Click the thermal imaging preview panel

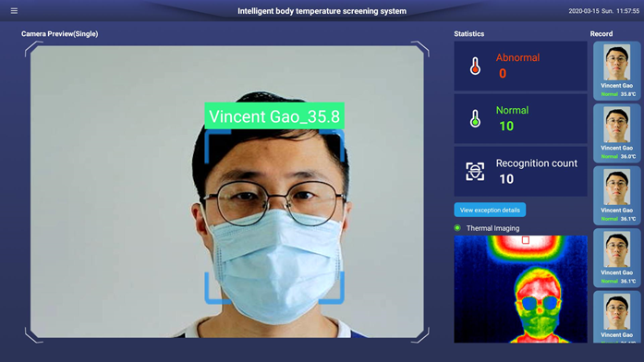(520, 289)
